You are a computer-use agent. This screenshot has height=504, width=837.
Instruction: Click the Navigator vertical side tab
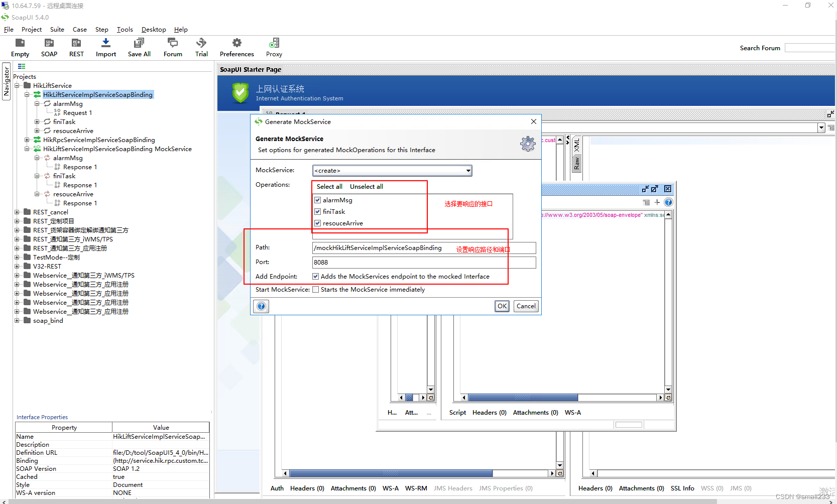(x=7, y=81)
